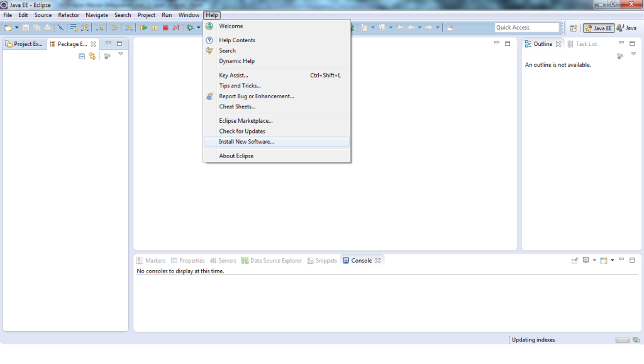Click the Last Edit Location icon
The image size is (644, 364).
pos(399,28)
